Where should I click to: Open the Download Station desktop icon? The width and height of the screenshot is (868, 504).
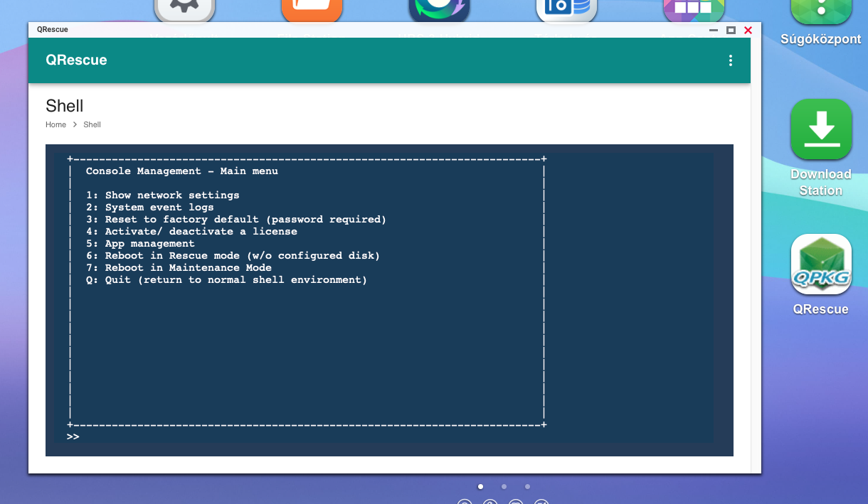tap(821, 129)
